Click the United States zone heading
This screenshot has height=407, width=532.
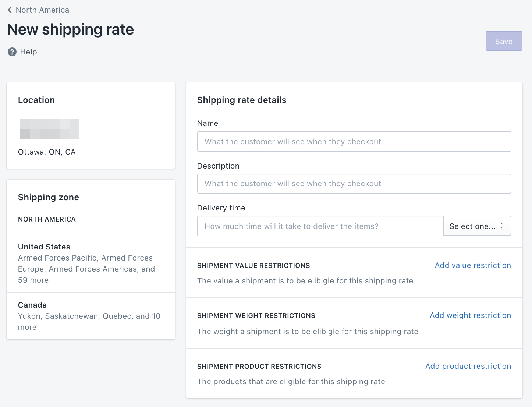pyautogui.click(x=44, y=247)
